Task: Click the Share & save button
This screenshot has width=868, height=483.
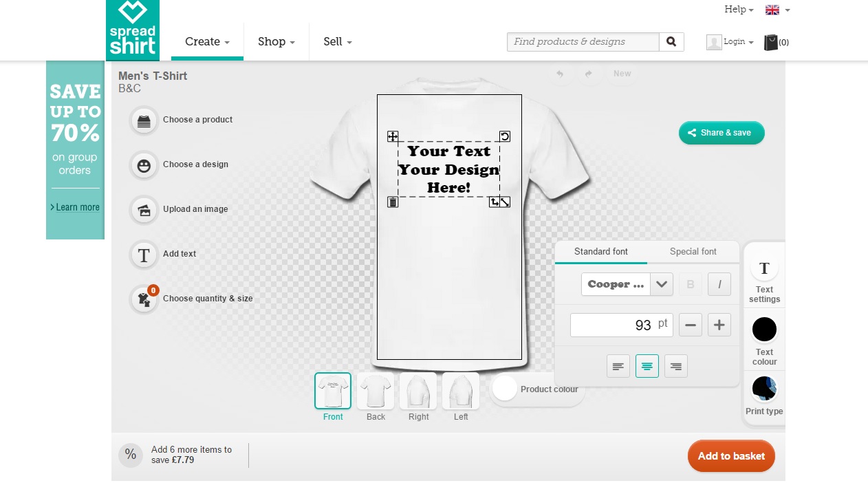Action: (x=721, y=133)
